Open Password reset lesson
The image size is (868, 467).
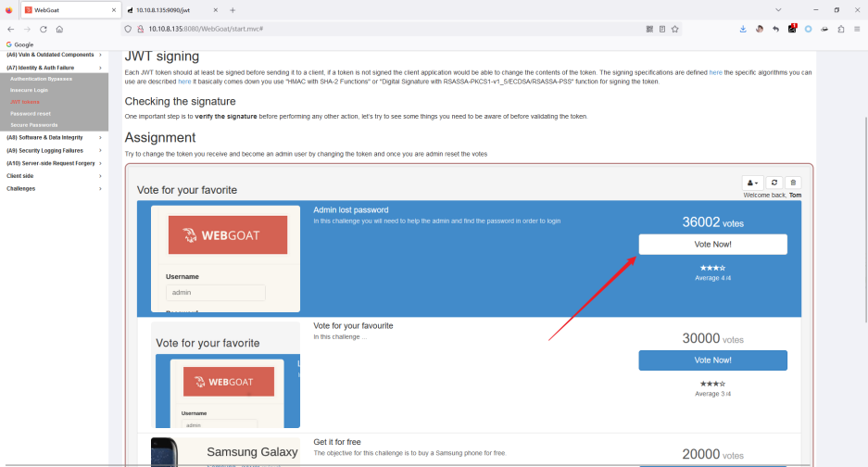pyautogui.click(x=31, y=114)
